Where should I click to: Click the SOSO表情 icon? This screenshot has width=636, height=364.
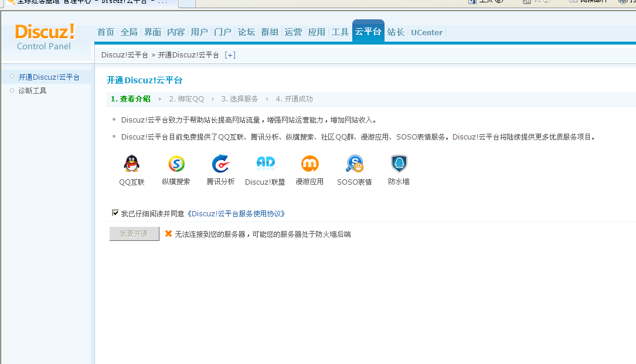tap(355, 164)
